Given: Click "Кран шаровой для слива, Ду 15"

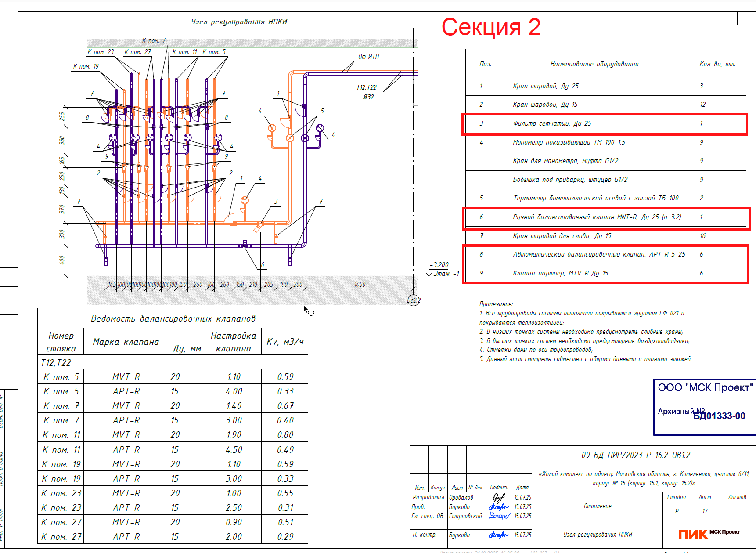Looking at the screenshot, I should pyautogui.click(x=562, y=236).
